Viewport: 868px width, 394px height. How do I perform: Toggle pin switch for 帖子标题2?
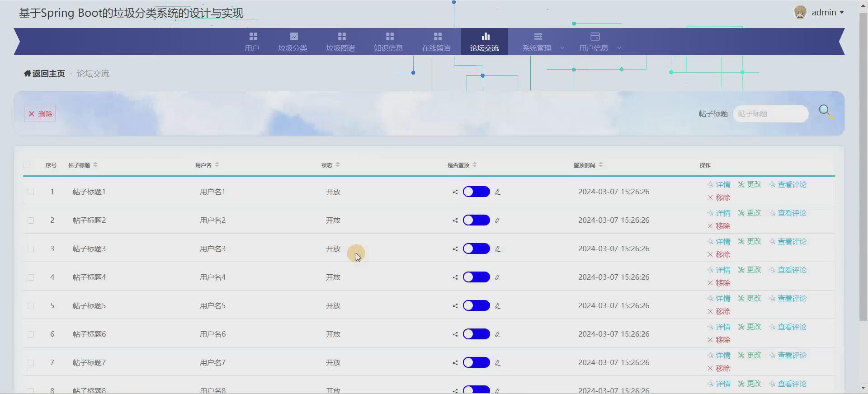click(x=476, y=220)
